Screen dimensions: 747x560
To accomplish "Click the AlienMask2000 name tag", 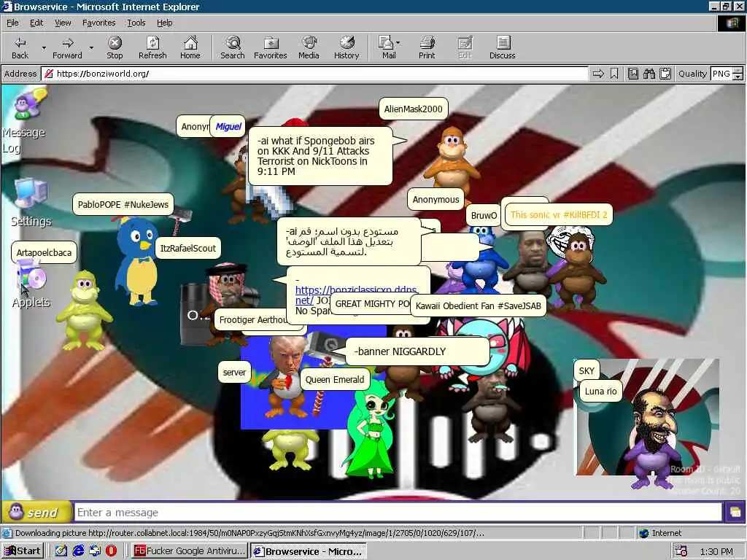I will [413, 109].
